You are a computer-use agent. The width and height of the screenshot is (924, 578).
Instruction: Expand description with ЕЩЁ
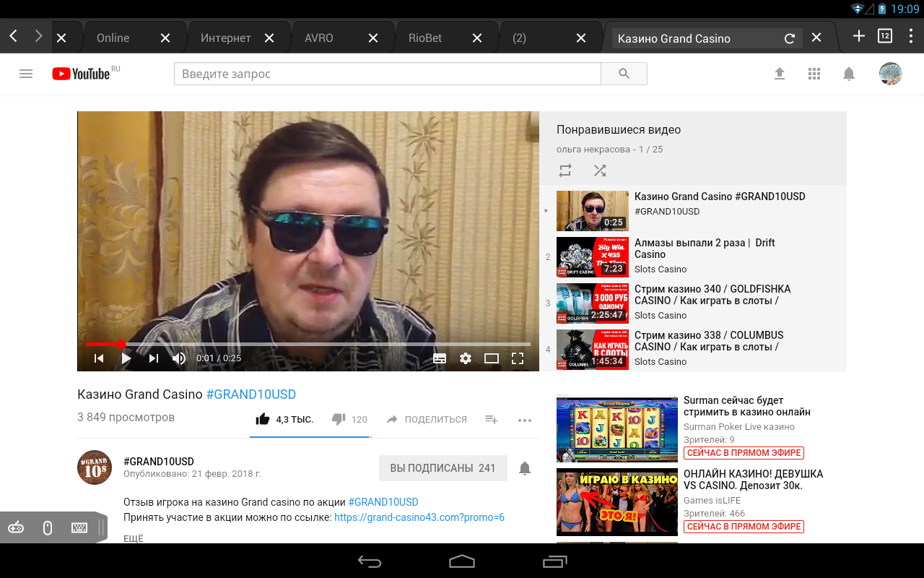pyautogui.click(x=134, y=538)
